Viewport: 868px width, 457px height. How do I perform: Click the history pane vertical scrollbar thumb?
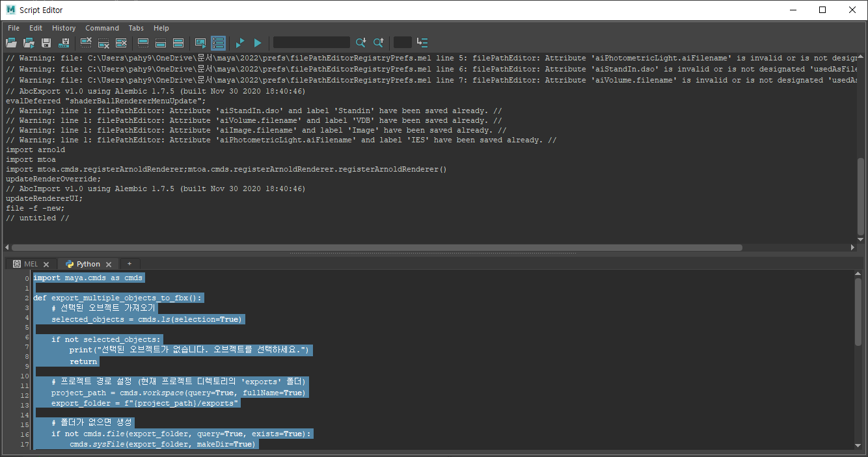point(861,196)
